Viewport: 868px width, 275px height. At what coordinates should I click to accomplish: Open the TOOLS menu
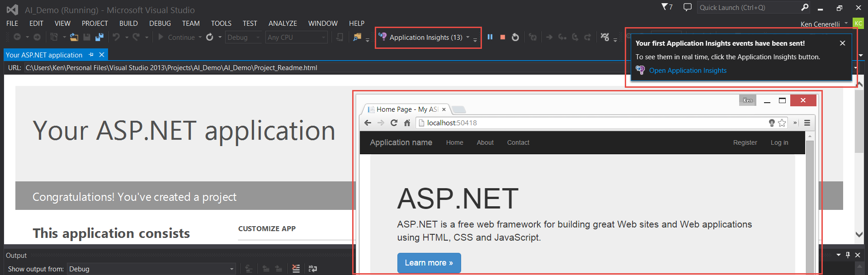pyautogui.click(x=221, y=24)
